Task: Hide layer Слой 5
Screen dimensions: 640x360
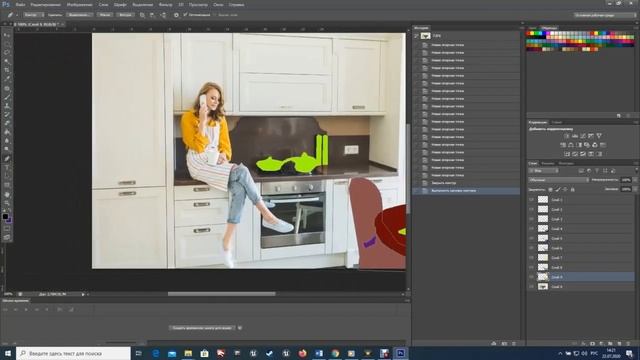Action: [x=531, y=238]
